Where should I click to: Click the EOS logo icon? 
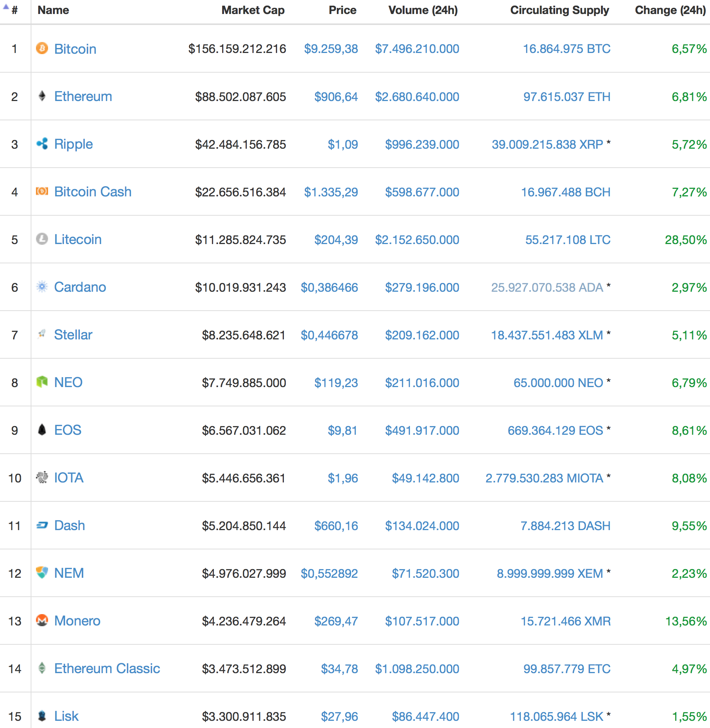[42, 430]
